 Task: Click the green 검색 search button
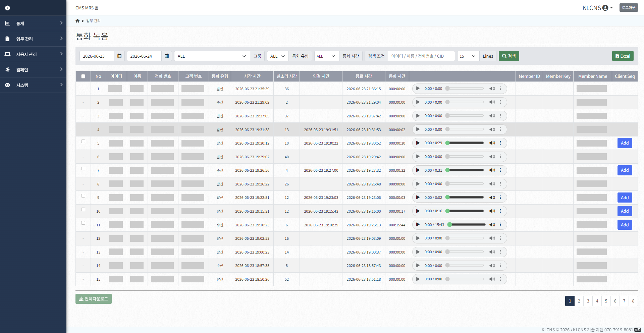click(x=509, y=56)
